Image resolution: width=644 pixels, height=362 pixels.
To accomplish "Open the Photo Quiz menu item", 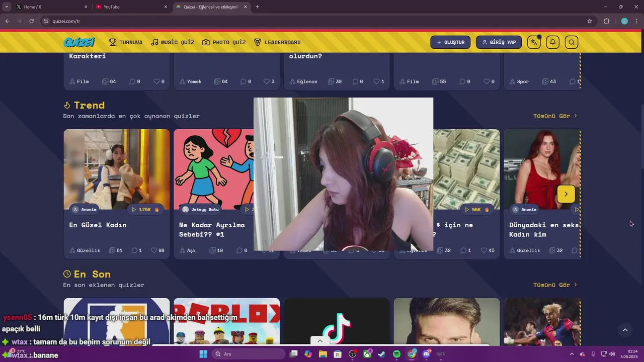I will tap(224, 42).
